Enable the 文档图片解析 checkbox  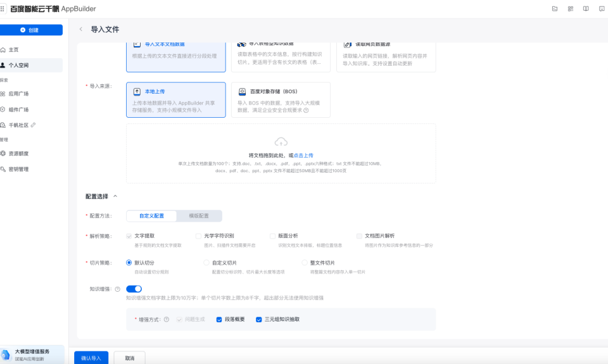pyautogui.click(x=359, y=236)
